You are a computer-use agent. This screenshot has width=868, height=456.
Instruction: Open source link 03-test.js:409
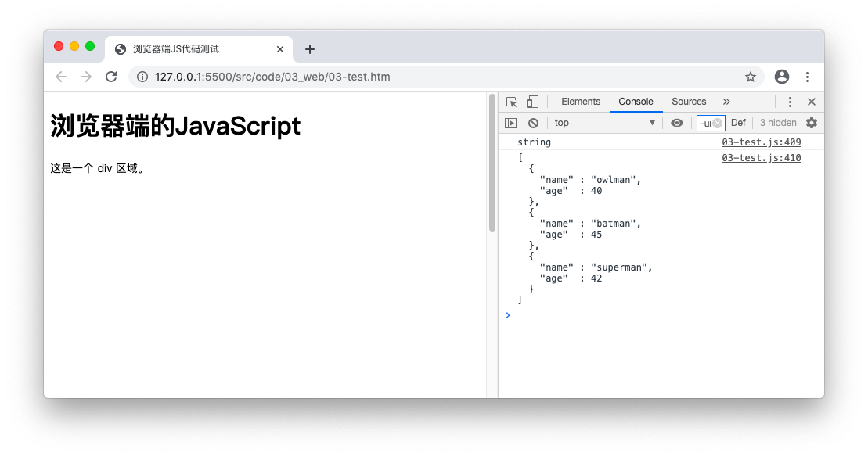[x=761, y=142]
